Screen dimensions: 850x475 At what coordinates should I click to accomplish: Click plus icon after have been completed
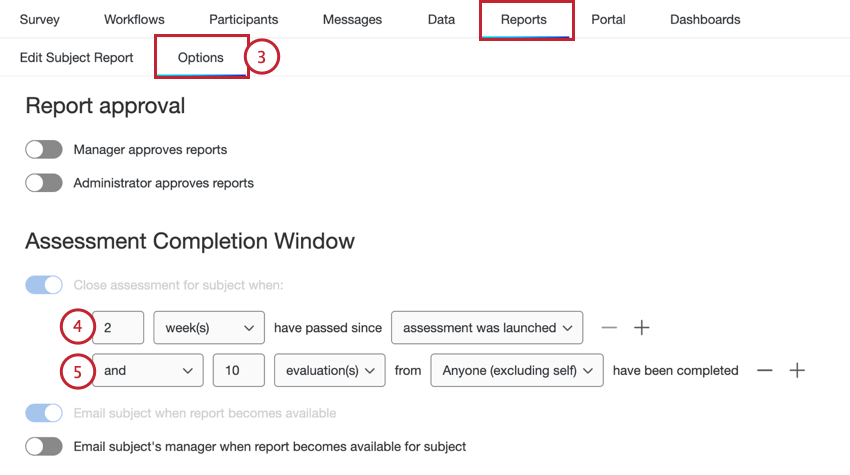(797, 370)
